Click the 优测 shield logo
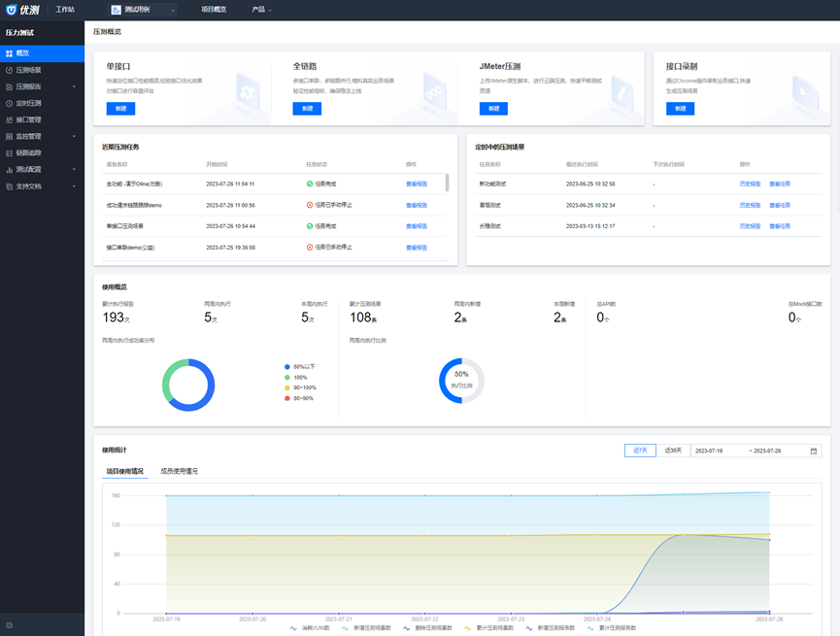Viewport: 840px width, 636px height. coord(12,10)
